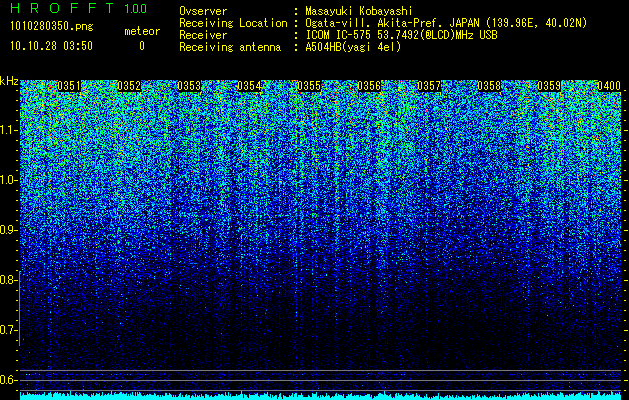
Task: Click the Receiving antenna label
Action: [230, 47]
